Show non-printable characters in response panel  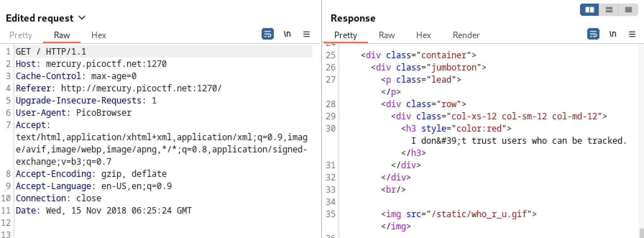pyautogui.click(x=613, y=34)
